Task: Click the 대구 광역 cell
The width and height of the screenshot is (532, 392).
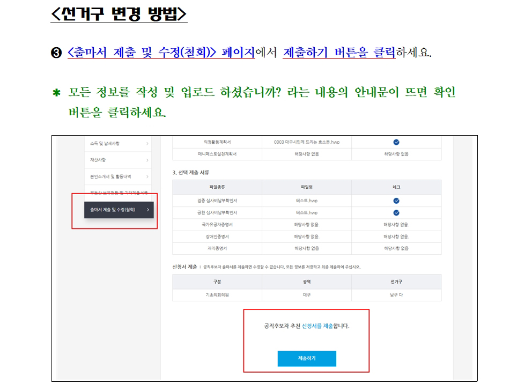Action: [x=306, y=295]
